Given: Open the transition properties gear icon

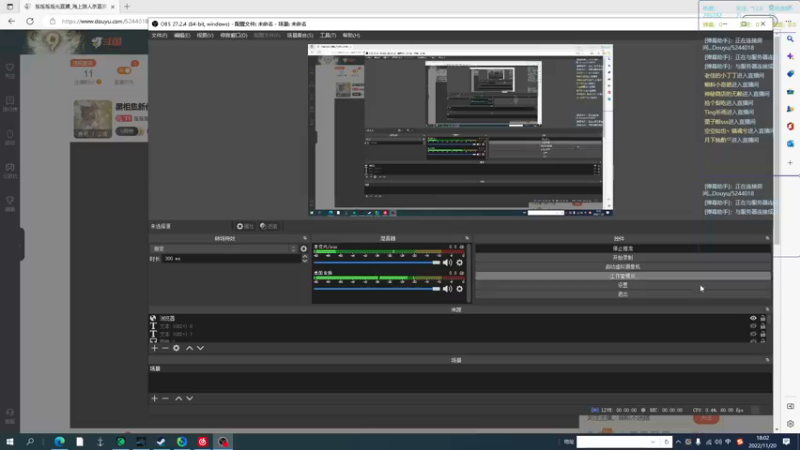Looking at the screenshot, I should click(x=304, y=248).
